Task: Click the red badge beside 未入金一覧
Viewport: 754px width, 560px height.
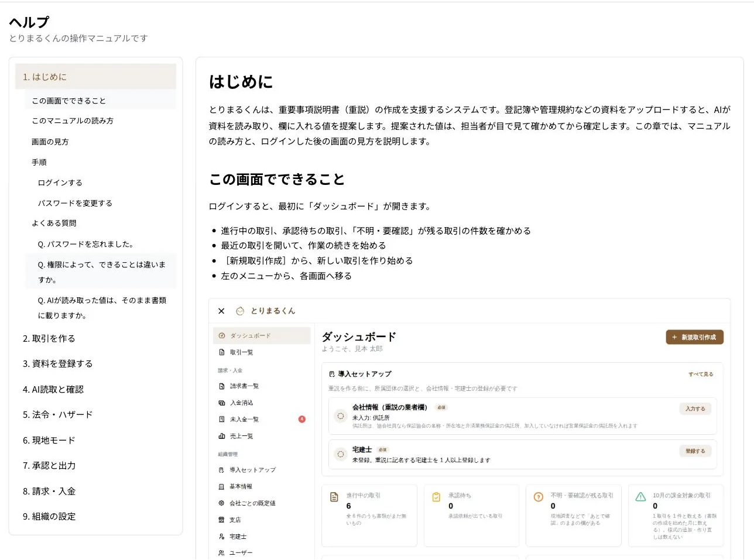Action: (302, 419)
